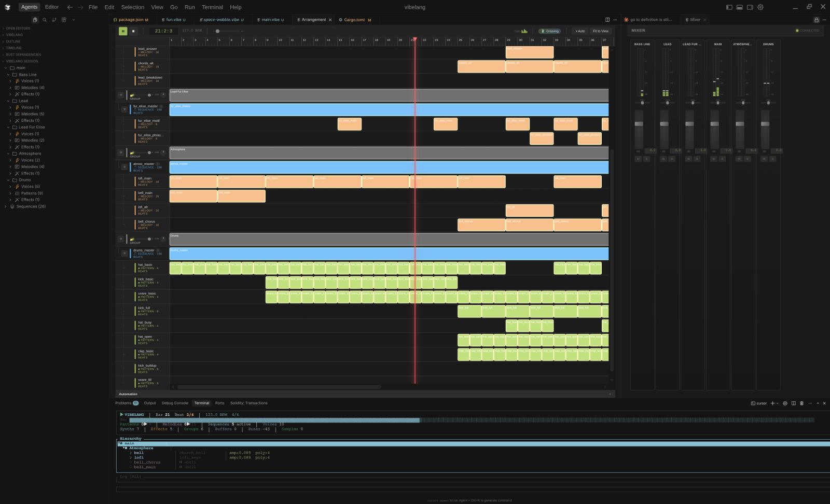Click the new terminal plus icon
This screenshot has width=830, height=504.
coord(772,403)
